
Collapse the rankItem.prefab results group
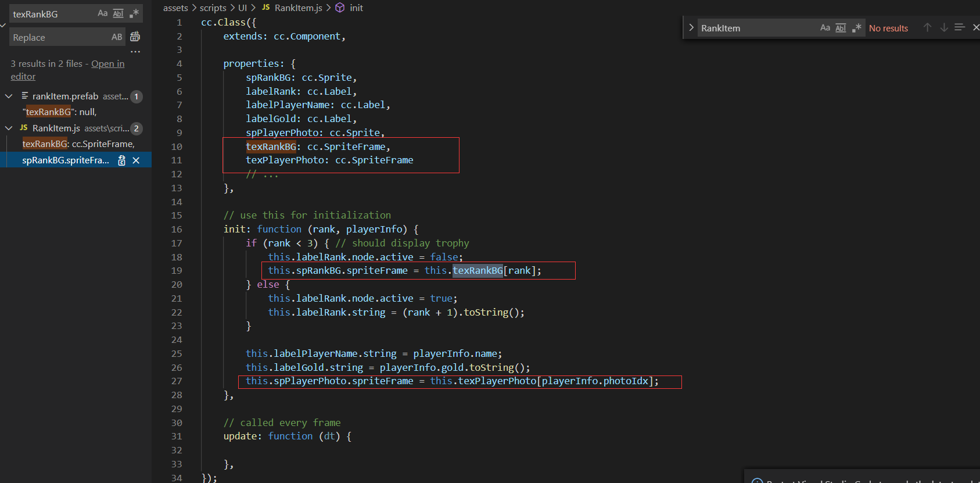click(9, 96)
